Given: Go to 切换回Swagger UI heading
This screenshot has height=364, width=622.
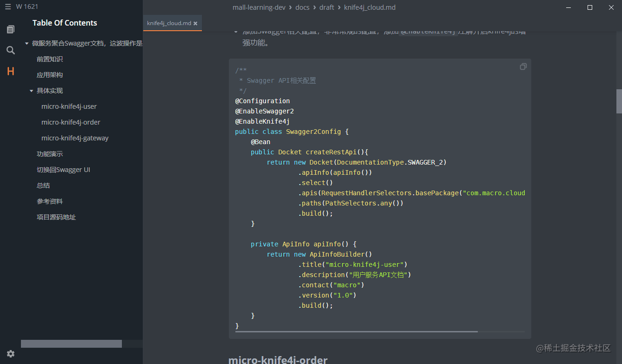Looking at the screenshot, I should (63, 170).
